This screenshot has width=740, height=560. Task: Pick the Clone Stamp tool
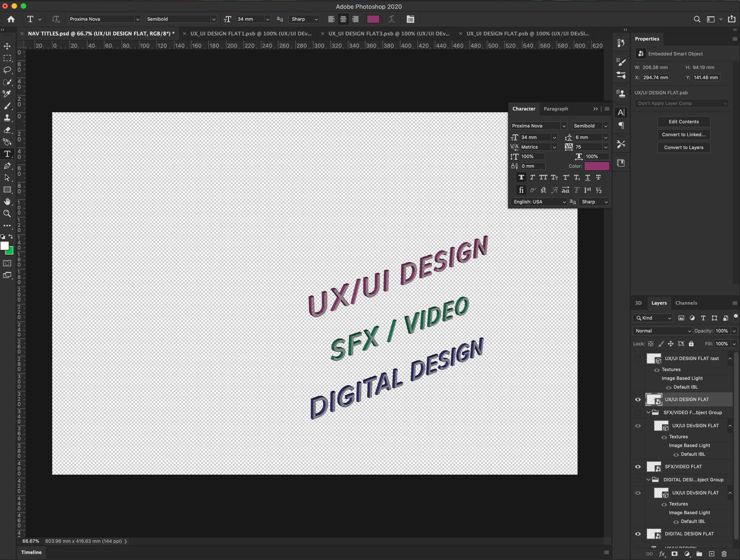pyautogui.click(x=7, y=118)
